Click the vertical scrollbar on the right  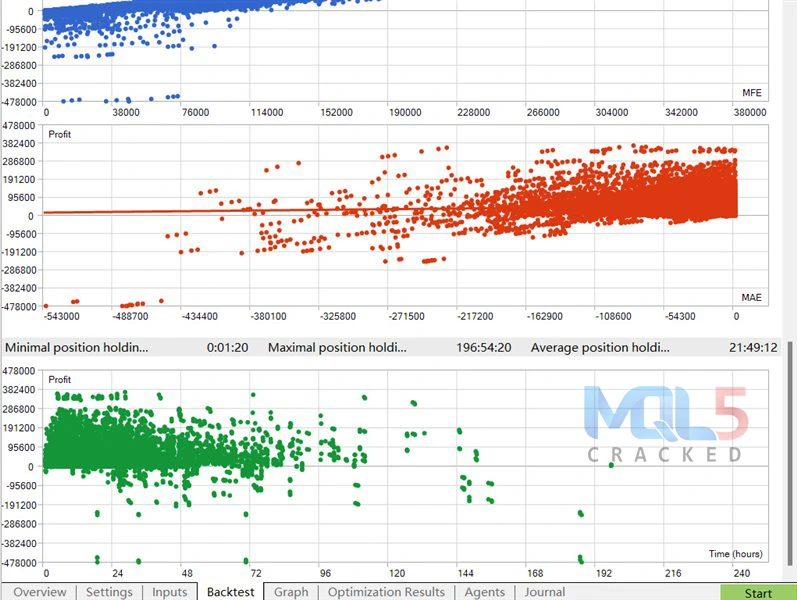tap(790, 453)
